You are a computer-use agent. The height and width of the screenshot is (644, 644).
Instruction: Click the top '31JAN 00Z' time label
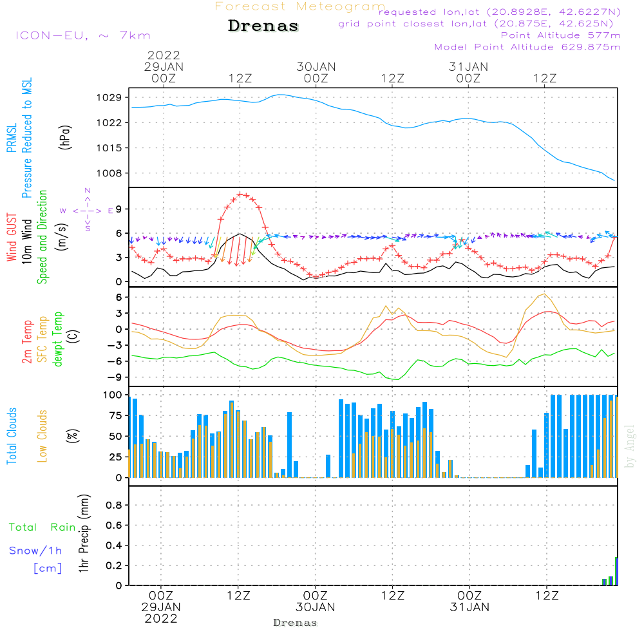pos(469,72)
